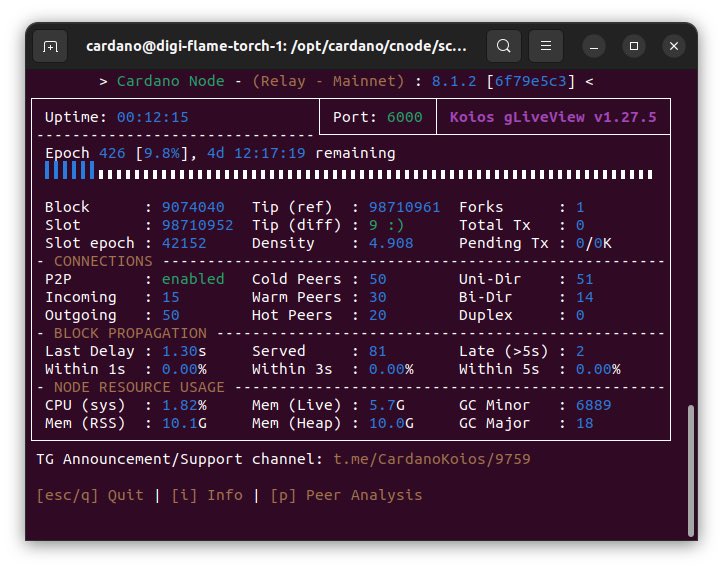Click the Epoch number 426
The image size is (723, 569).
[112, 153]
